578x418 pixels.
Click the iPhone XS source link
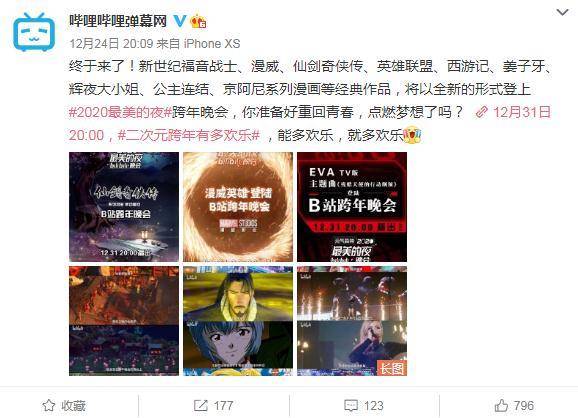click(x=212, y=43)
